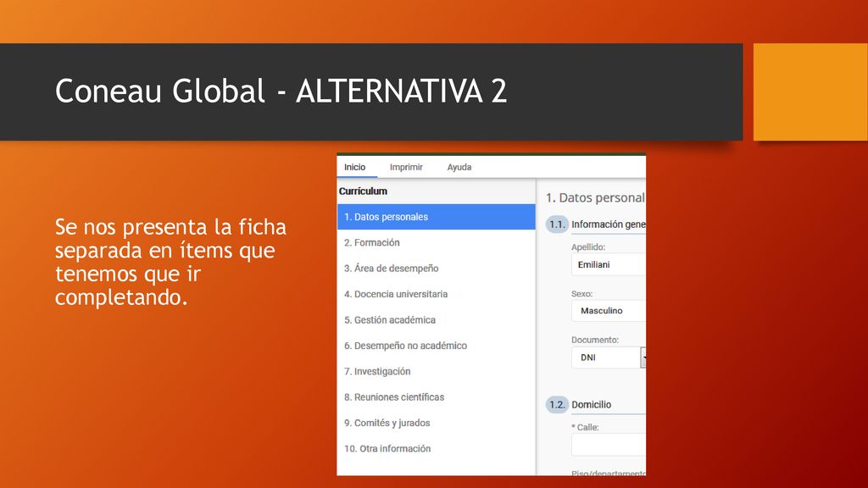Select '1. Datos personales' in Curriculum menu

tap(437, 217)
